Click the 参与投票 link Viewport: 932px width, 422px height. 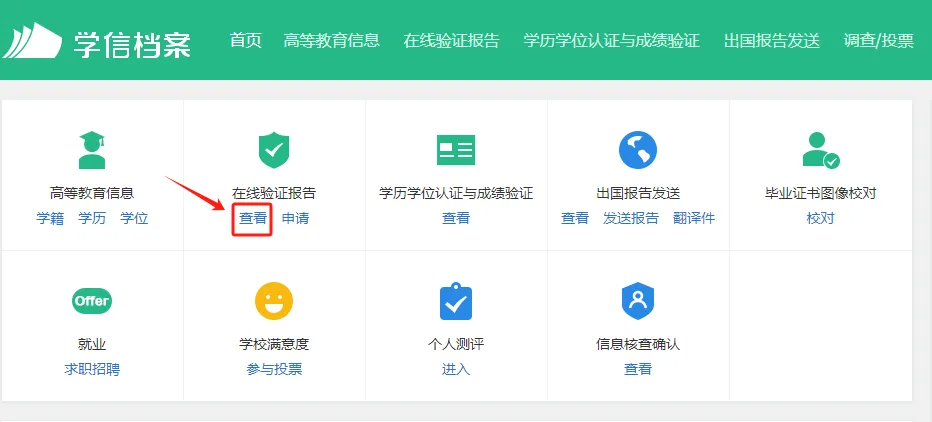(274, 369)
